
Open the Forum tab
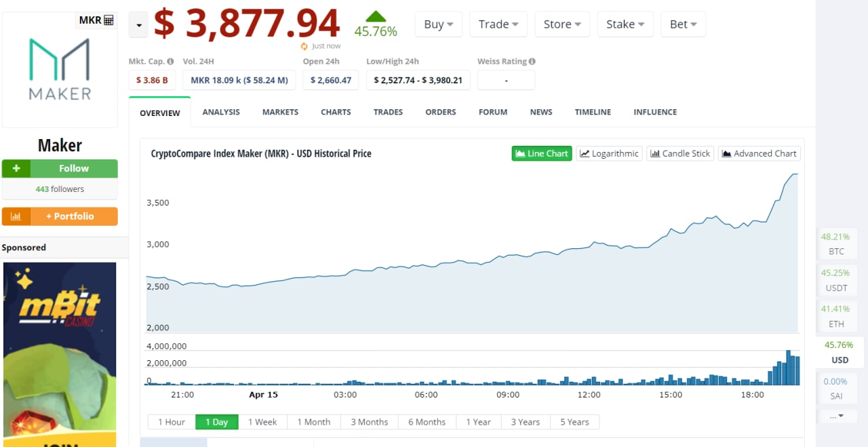point(493,112)
